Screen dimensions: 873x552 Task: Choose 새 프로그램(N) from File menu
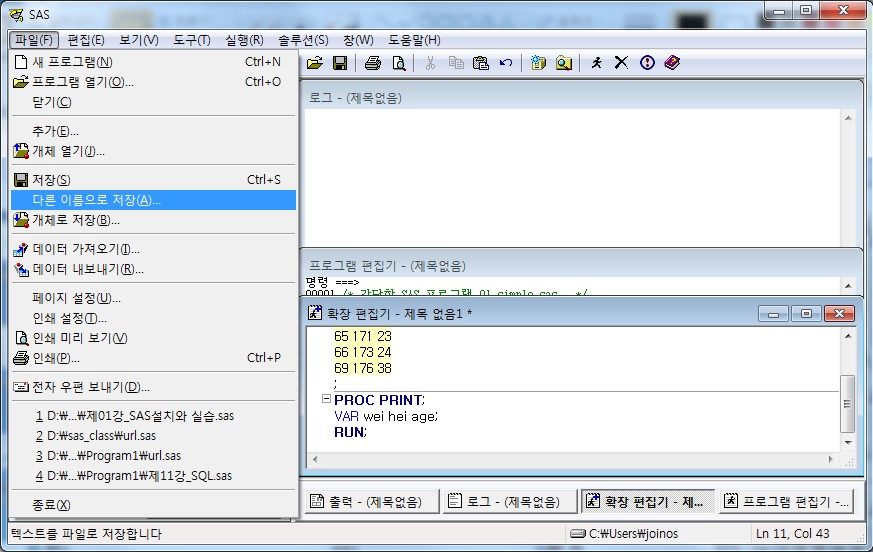(x=153, y=62)
